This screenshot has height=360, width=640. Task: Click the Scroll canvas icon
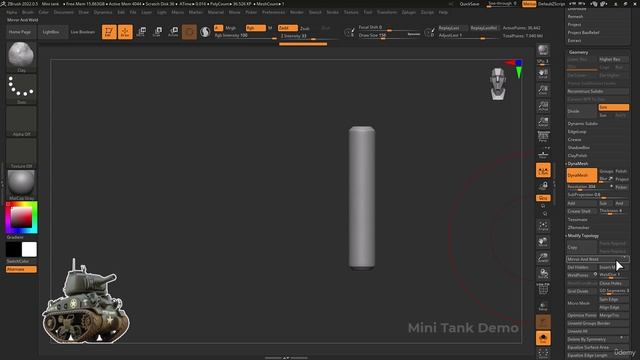(x=543, y=74)
